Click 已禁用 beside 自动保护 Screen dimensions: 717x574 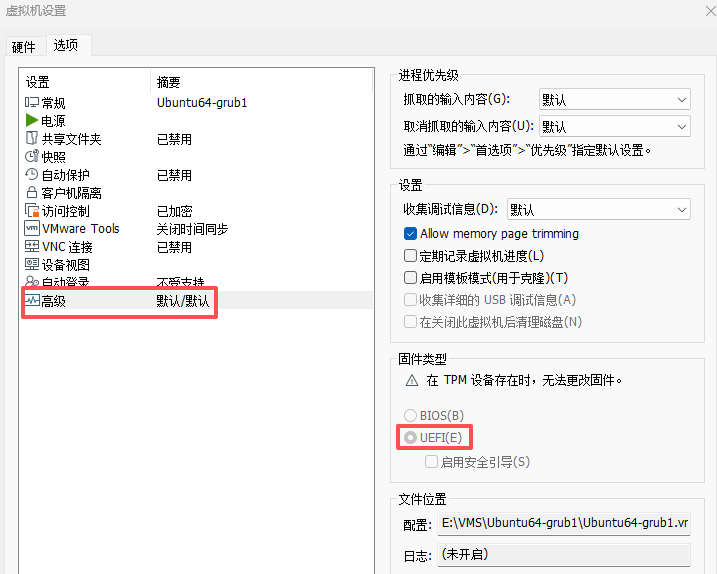[x=174, y=175]
